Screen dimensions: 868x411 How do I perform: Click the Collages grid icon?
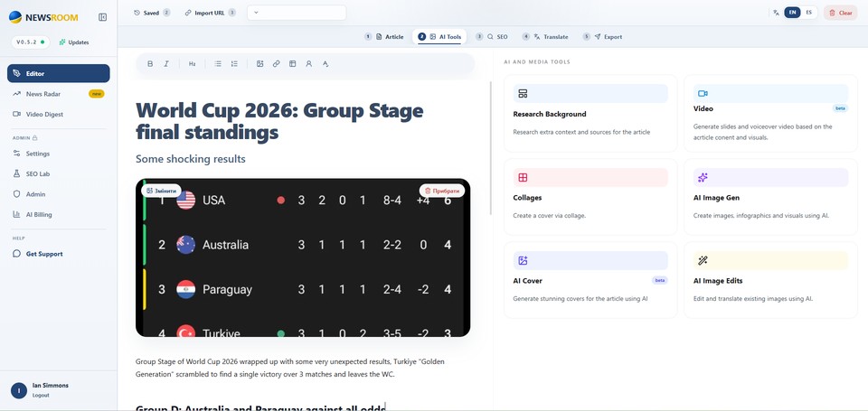[x=524, y=178]
